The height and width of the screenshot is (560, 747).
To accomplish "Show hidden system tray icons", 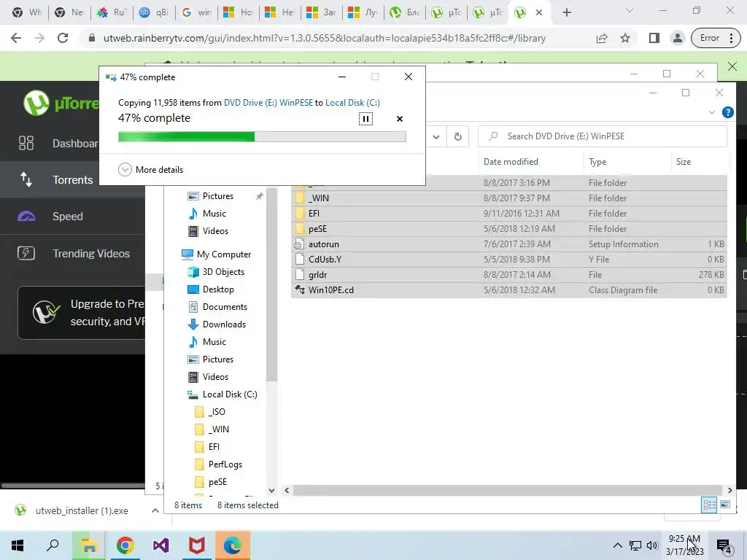I will tap(617, 545).
